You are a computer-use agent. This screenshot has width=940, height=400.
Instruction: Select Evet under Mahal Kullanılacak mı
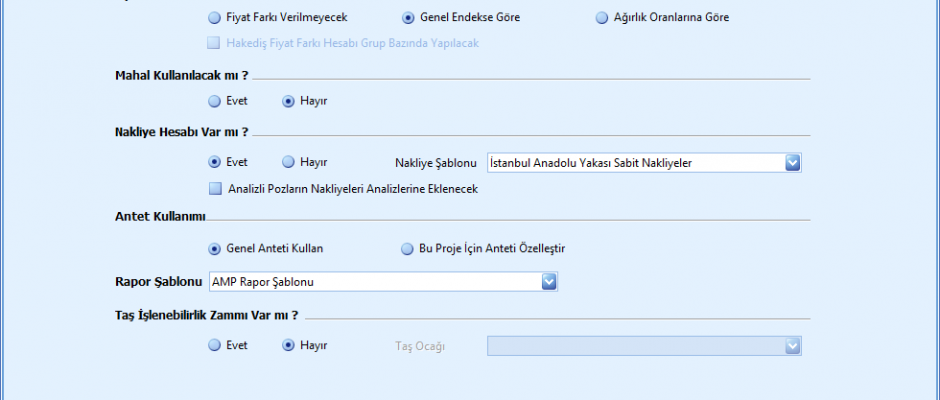[x=214, y=101]
